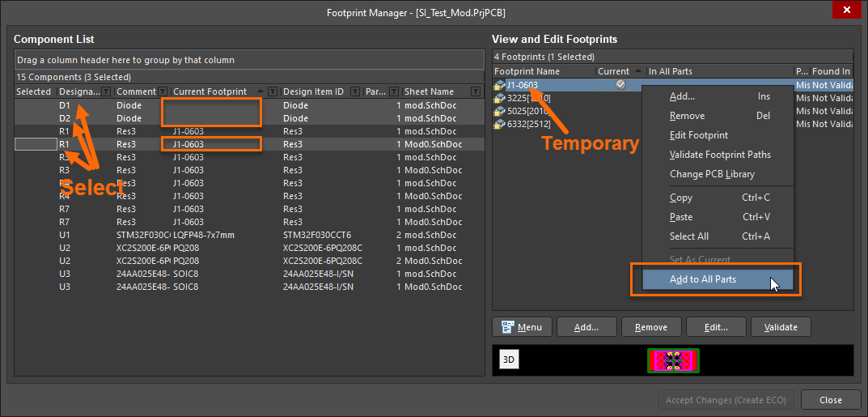Image resolution: width=868 pixels, height=417 pixels.
Task: Click Add to All Parts menu item
Action: point(718,279)
